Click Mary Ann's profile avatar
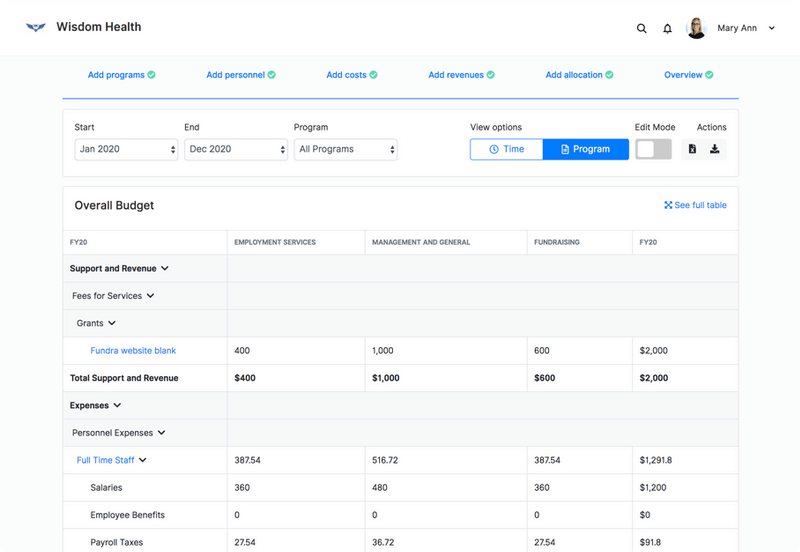Screen dimensions: 800x552 697,28
